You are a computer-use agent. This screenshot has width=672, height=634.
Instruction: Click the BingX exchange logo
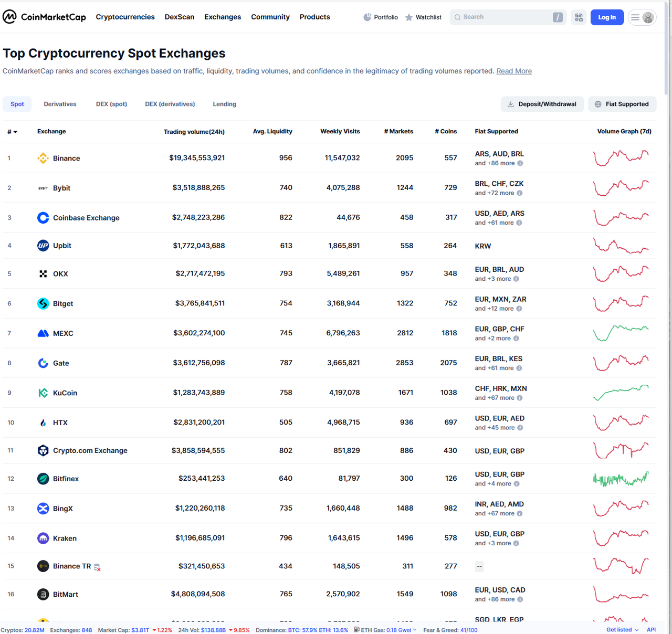(x=43, y=508)
